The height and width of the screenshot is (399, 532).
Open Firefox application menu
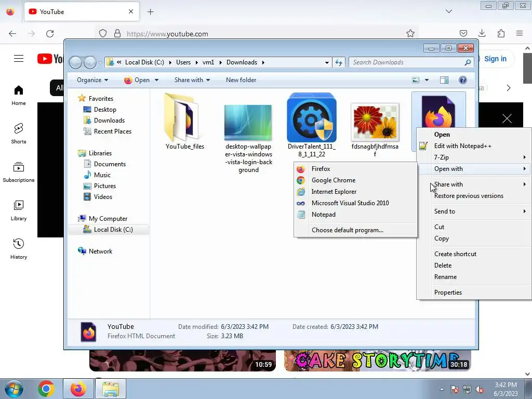click(x=520, y=33)
